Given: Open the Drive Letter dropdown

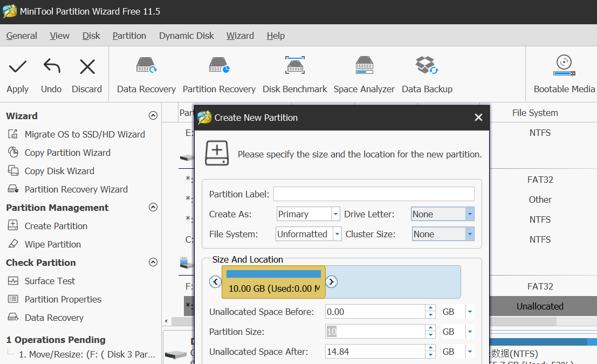Looking at the screenshot, I should [470, 214].
